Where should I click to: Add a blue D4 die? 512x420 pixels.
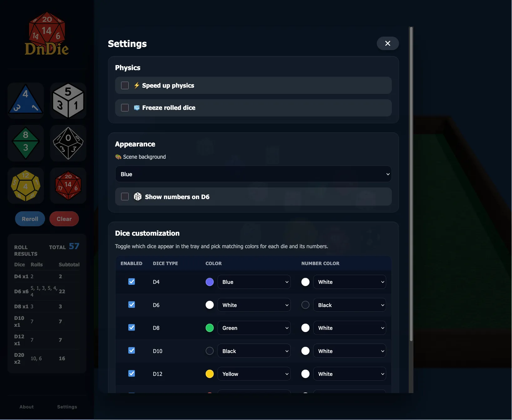(x=26, y=100)
